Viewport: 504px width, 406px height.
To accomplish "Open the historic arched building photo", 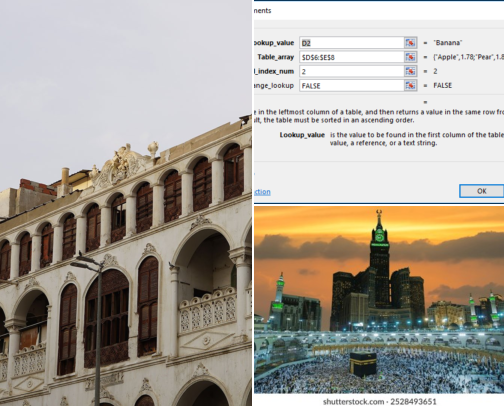I will (126, 203).
